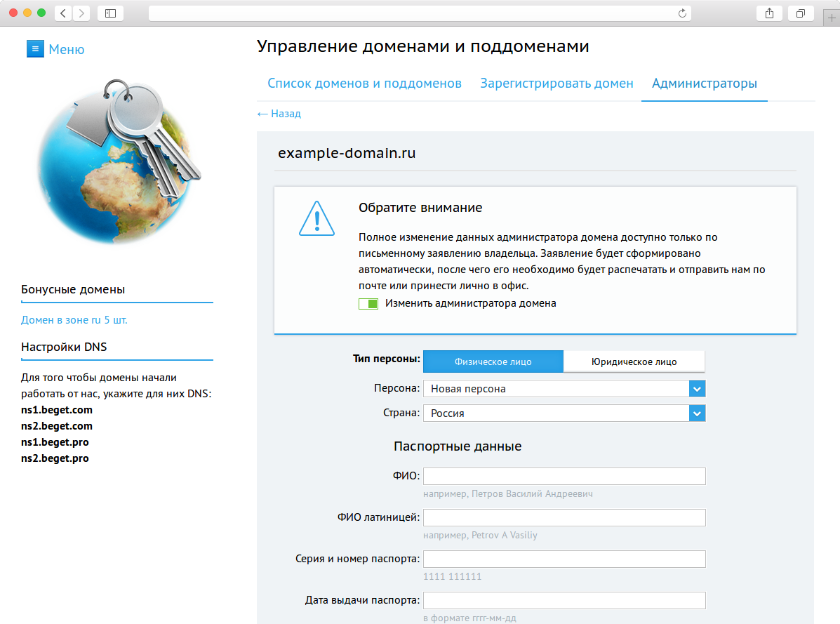Expand the 'Страна' dropdown arrow
Image resolution: width=840 pixels, height=624 pixels.
pos(697,413)
